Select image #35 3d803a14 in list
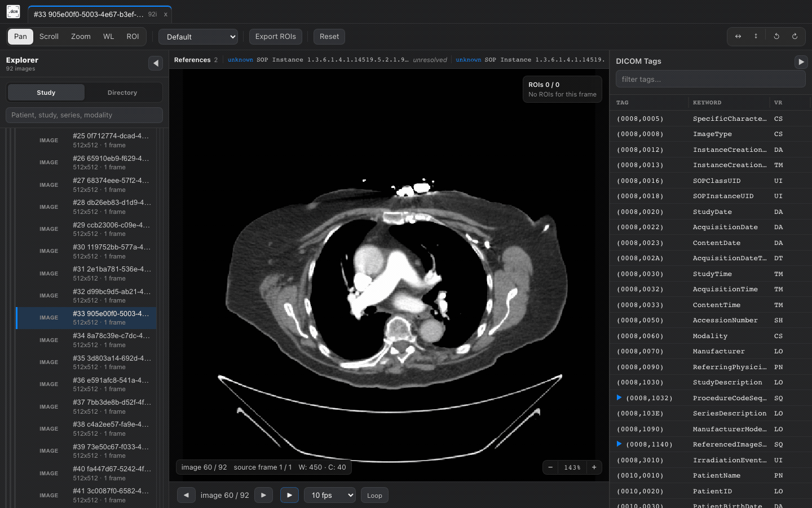Screen dimensions: 812x508 [x=86, y=362]
